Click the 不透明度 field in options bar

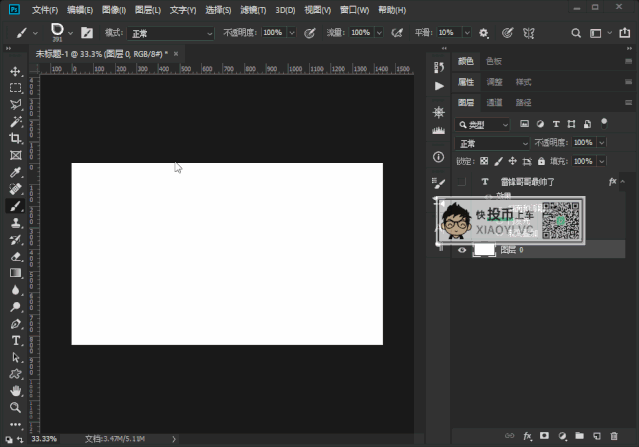(273, 33)
